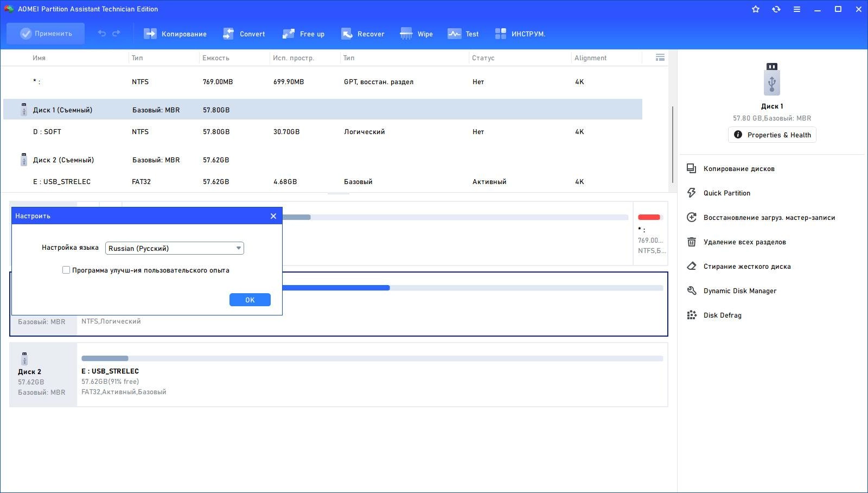Select Диск 2 block in disk map
The height and width of the screenshot is (493, 868).
pyautogui.click(x=43, y=375)
